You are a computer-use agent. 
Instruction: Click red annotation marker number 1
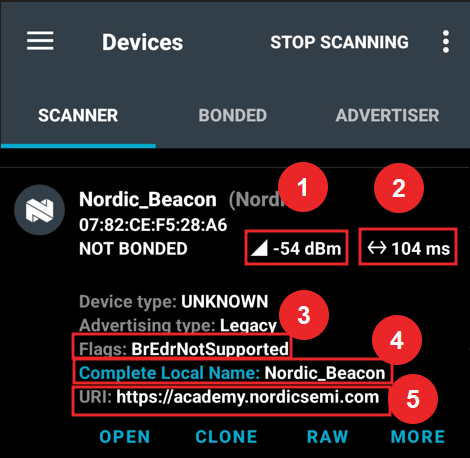pyautogui.click(x=303, y=187)
